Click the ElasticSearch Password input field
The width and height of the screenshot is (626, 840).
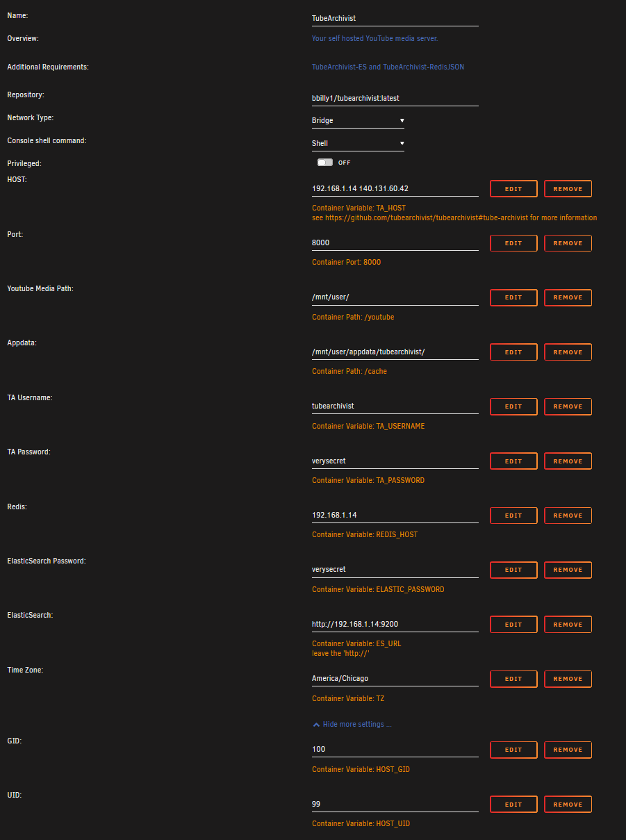pyautogui.click(x=395, y=570)
